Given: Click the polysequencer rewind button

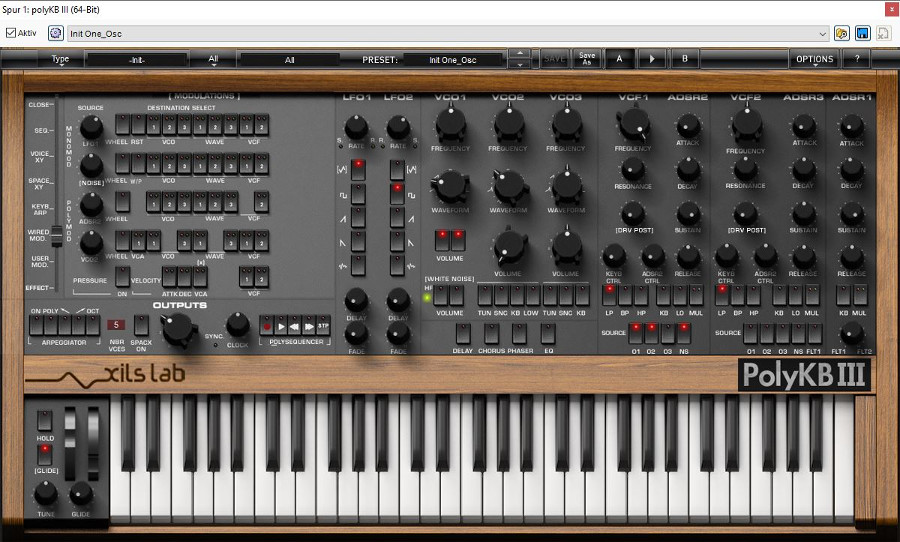Looking at the screenshot, I should (294, 326).
